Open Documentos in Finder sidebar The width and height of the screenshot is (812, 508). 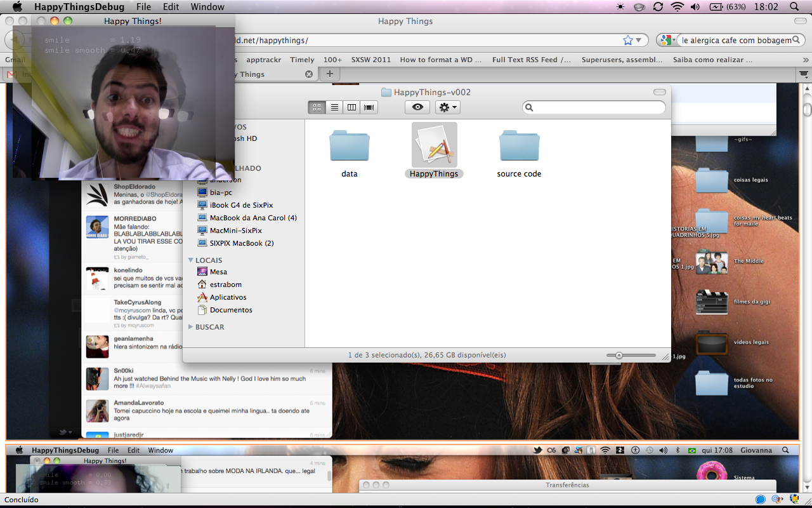231,310
